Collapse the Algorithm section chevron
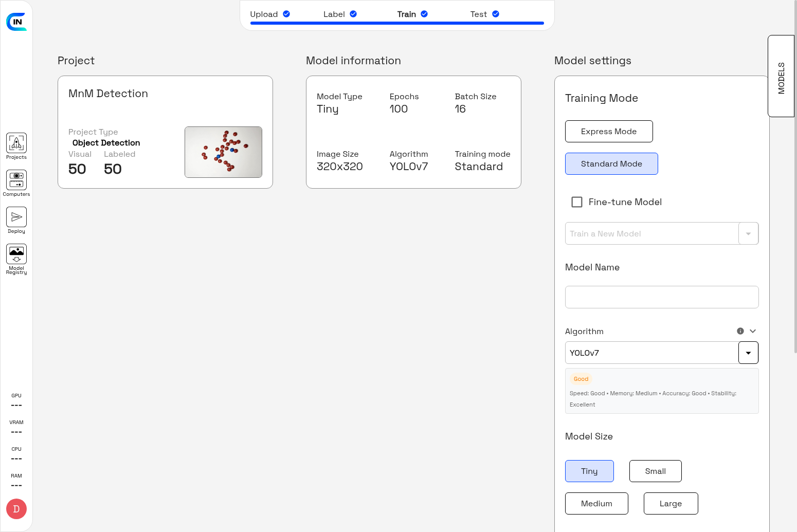797x532 pixels. coord(753,331)
